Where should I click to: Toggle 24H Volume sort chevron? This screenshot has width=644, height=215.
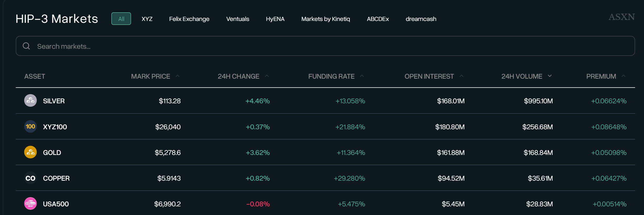click(550, 76)
